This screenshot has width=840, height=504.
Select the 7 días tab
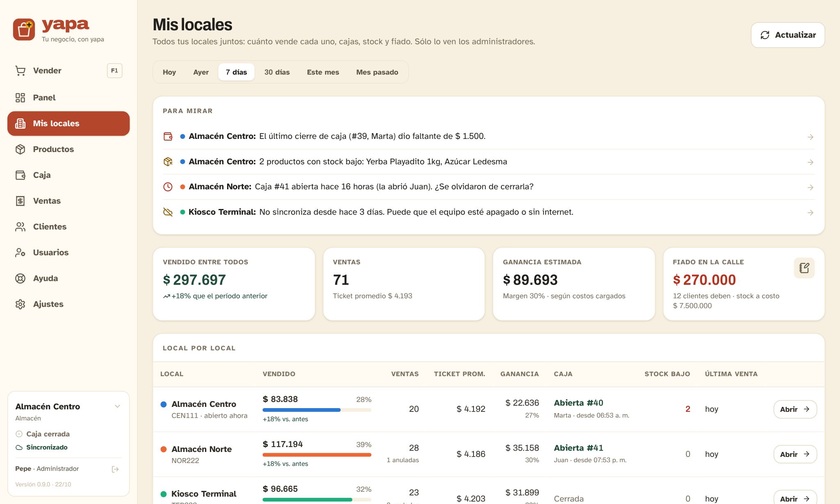(237, 72)
